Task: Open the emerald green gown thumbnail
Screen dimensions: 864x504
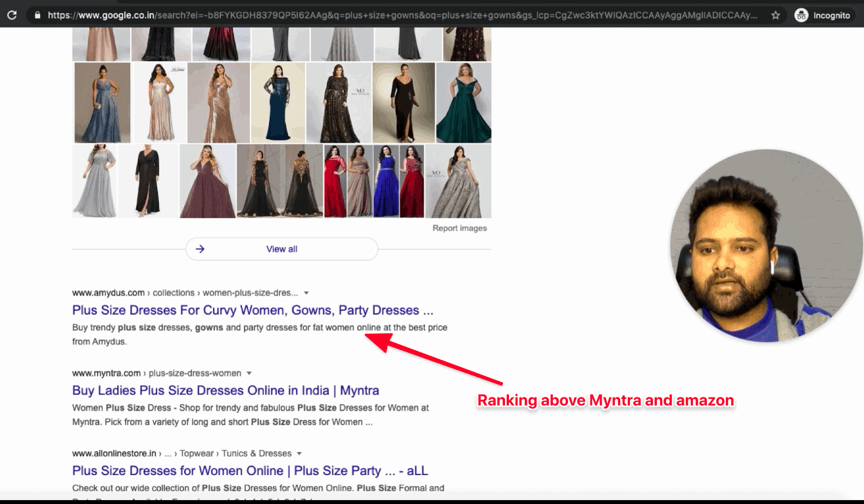Action: click(x=464, y=103)
